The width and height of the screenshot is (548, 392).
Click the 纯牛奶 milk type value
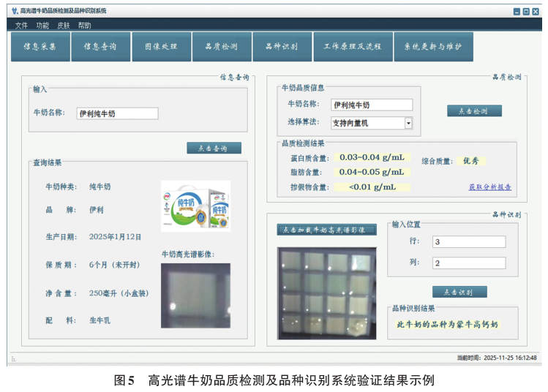pos(100,186)
